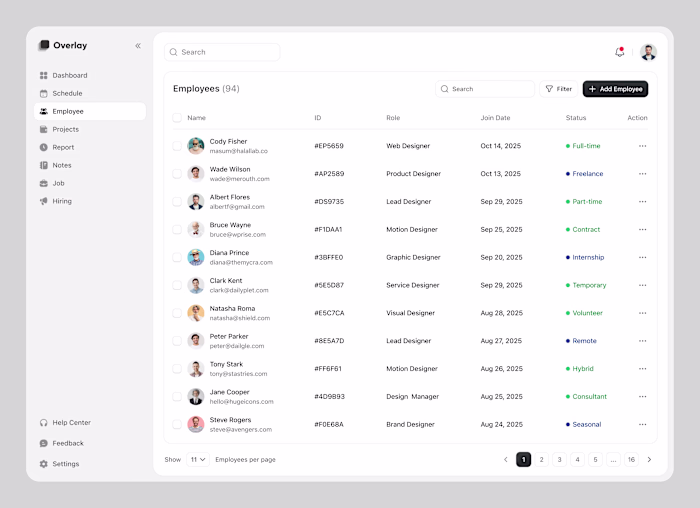700x508 pixels.
Task: Sort by the Join Date column header
Action: click(495, 118)
